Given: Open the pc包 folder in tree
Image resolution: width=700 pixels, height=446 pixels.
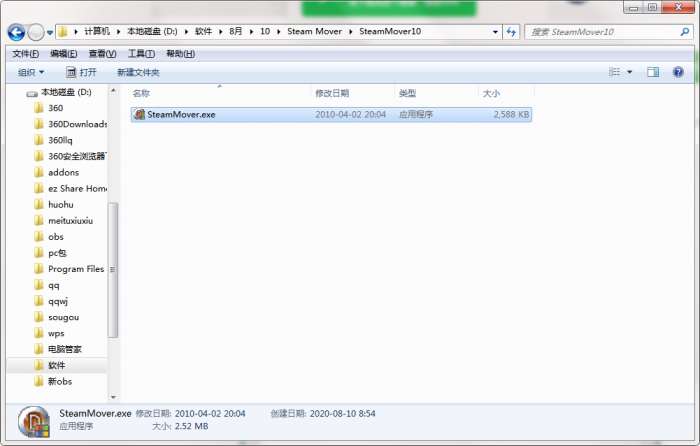Looking at the screenshot, I should tap(57, 253).
